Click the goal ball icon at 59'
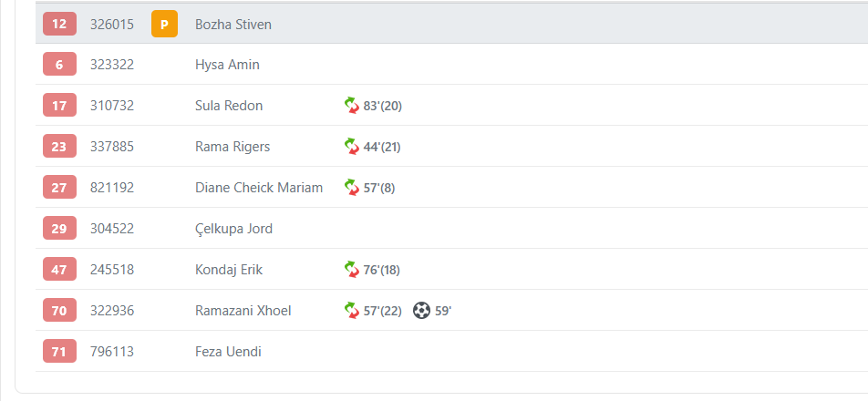Viewport: 868px width, 401px height. coord(421,311)
